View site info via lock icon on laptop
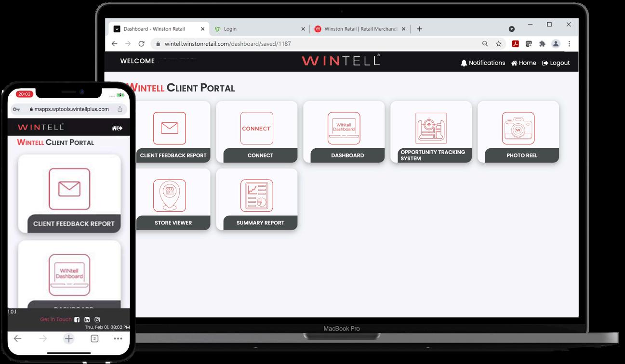 (x=158, y=44)
